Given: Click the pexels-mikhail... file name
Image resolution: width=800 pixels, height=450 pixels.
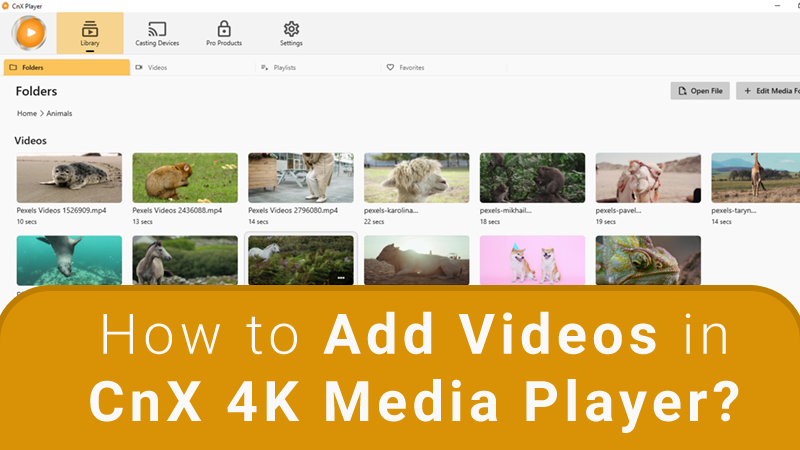Looking at the screenshot, I should point(505,210).
